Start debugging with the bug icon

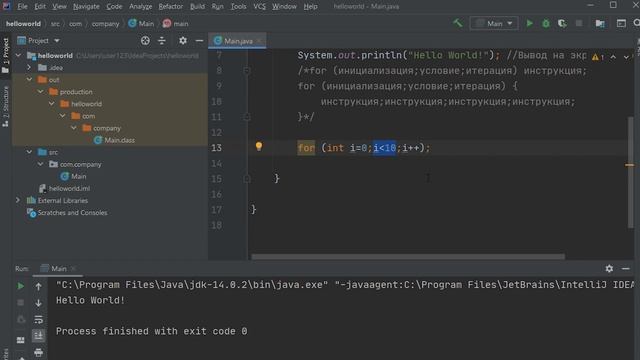(546, 23)
